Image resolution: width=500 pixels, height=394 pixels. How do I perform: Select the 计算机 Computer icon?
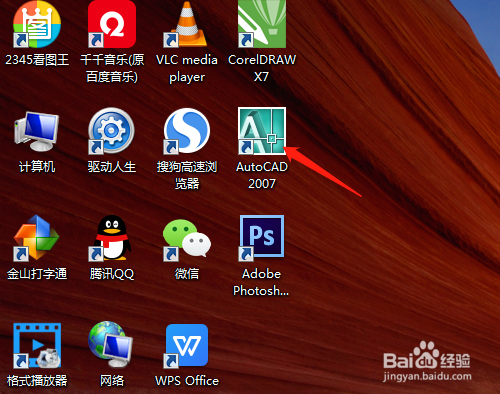(x=37, y=131)
